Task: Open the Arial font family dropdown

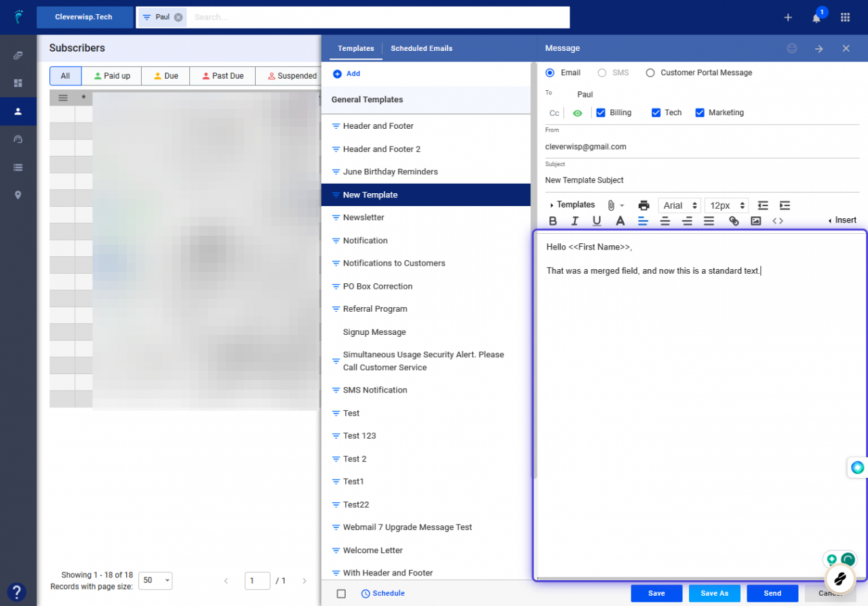Action: point(679,205)
